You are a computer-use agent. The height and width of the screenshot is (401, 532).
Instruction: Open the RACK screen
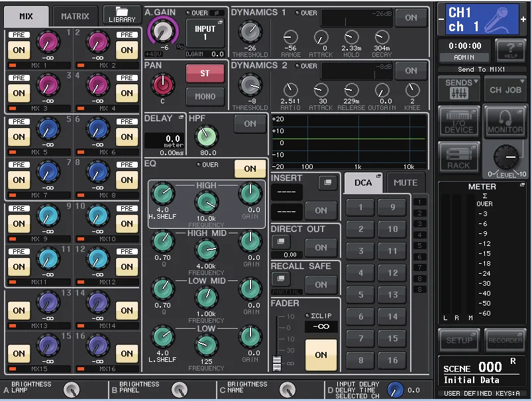tap(459, 158)
